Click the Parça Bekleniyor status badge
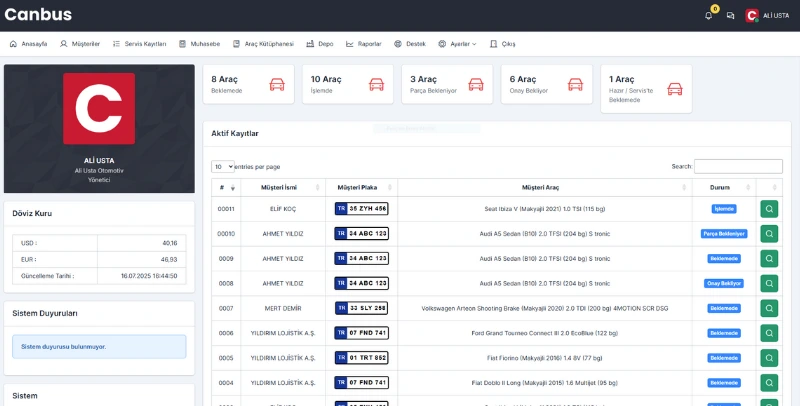This screenshot has height=406, width=800. point(724,234)
